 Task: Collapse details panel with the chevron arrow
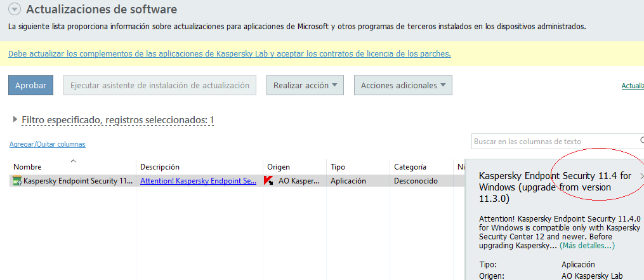(641, 176)
